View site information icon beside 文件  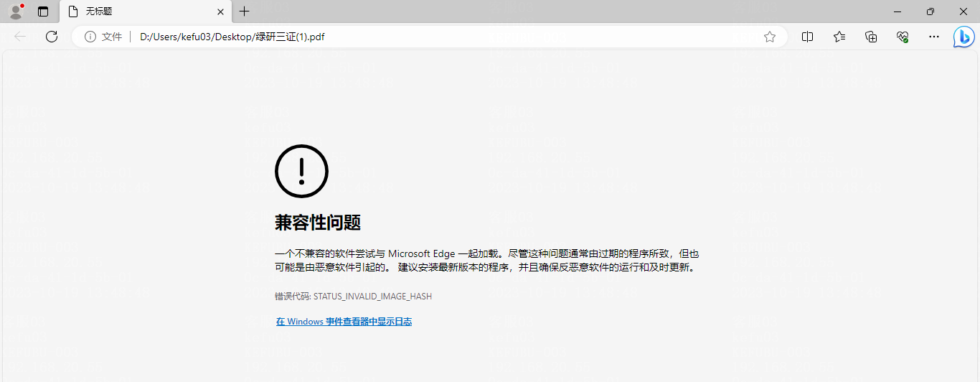(90, 37)
